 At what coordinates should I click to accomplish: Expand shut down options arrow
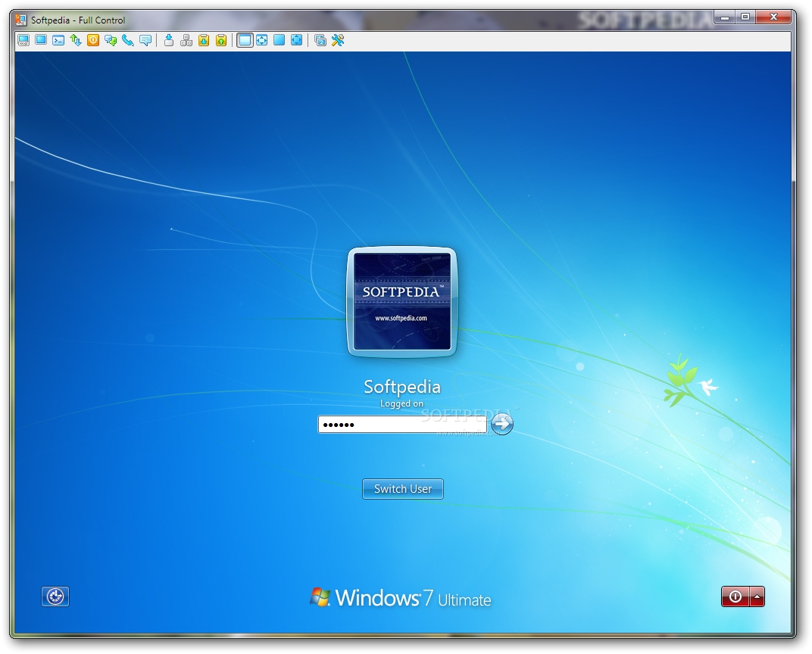(757, 596)
